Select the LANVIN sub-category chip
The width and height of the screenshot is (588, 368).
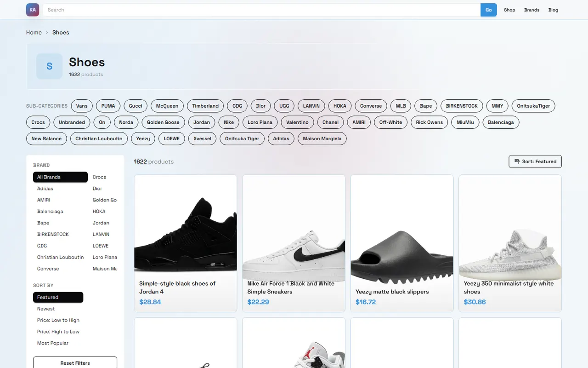tap(311, 106)
